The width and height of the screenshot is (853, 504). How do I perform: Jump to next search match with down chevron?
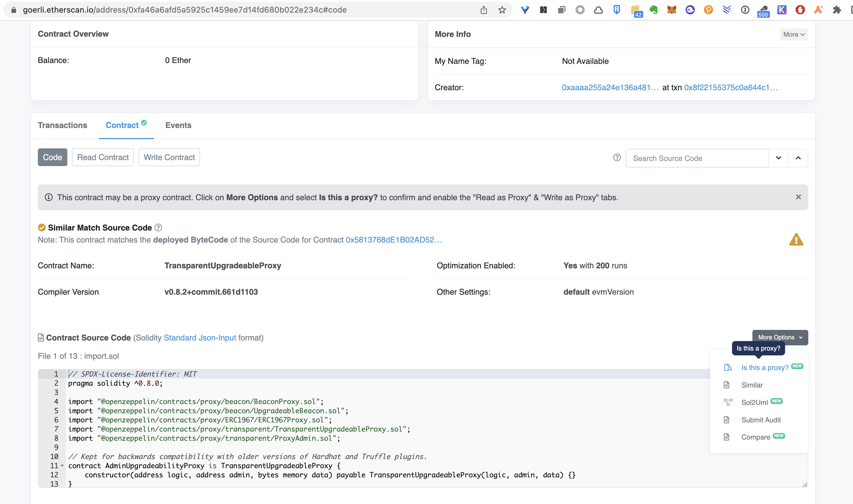(778, 158)
